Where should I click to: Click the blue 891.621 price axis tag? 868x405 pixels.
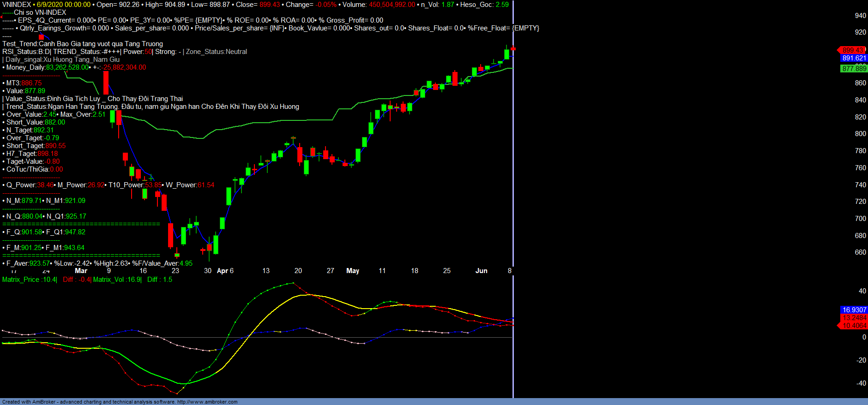[x=854, y=58]
